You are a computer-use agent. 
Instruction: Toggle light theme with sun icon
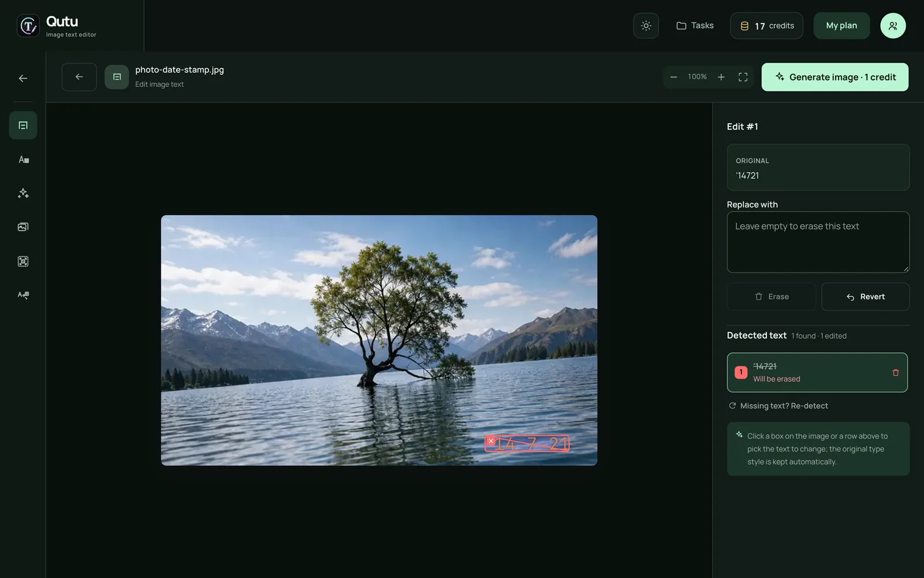pyautogui.click(x=646, y=25)
